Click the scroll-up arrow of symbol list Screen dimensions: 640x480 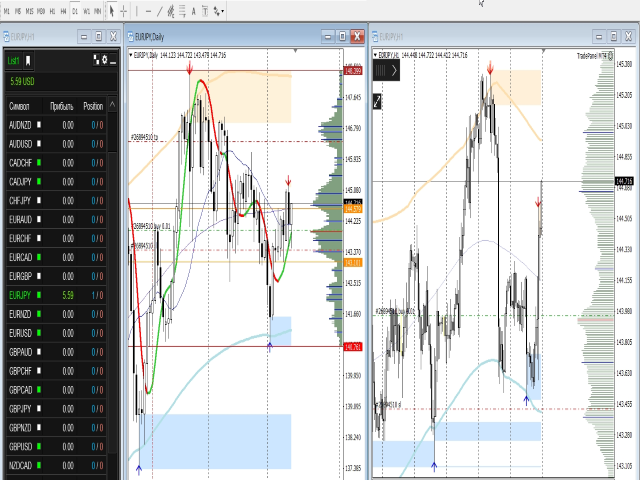[112, 105]
